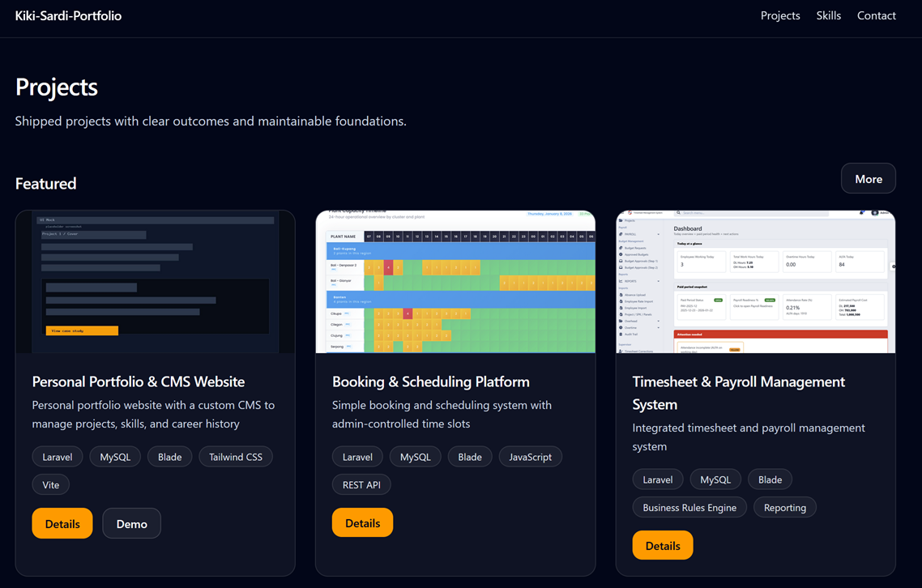922x588 pixels.
Task: Select the Laravel tag under Personal Portfolio
Action: tap(57, 456)
